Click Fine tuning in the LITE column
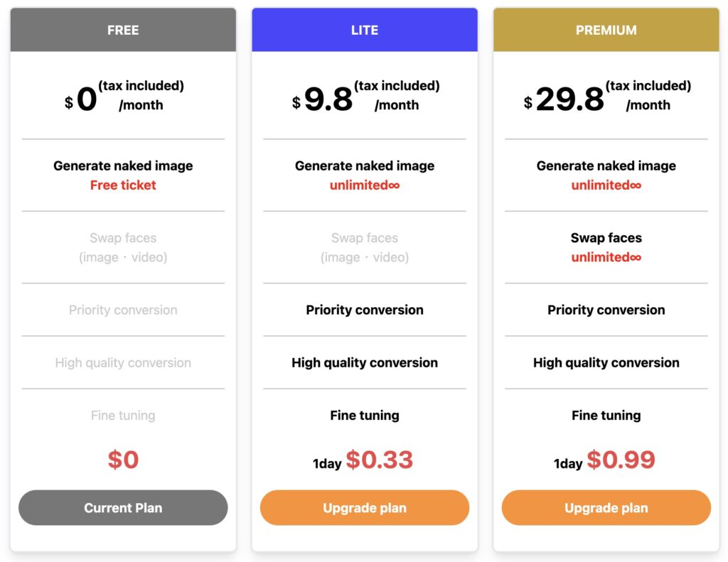728x562 pixels. tap(364, 416)
